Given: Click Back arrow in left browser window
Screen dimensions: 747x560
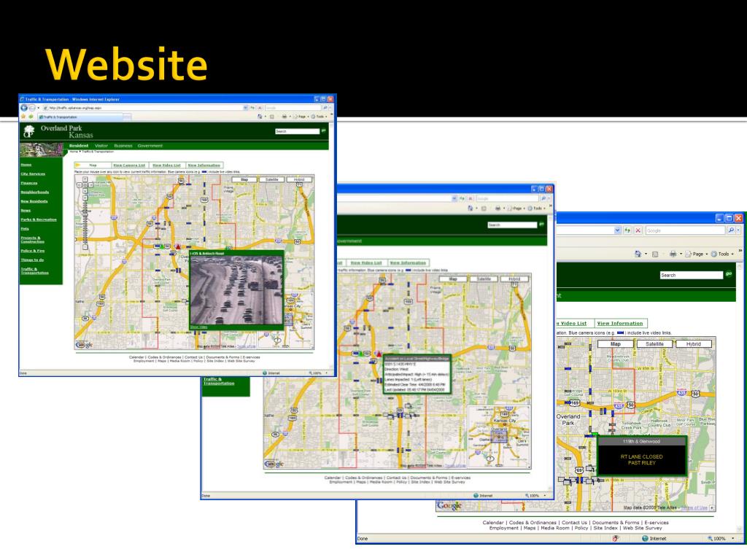Looking at the screenshot, I should [24, 108].
